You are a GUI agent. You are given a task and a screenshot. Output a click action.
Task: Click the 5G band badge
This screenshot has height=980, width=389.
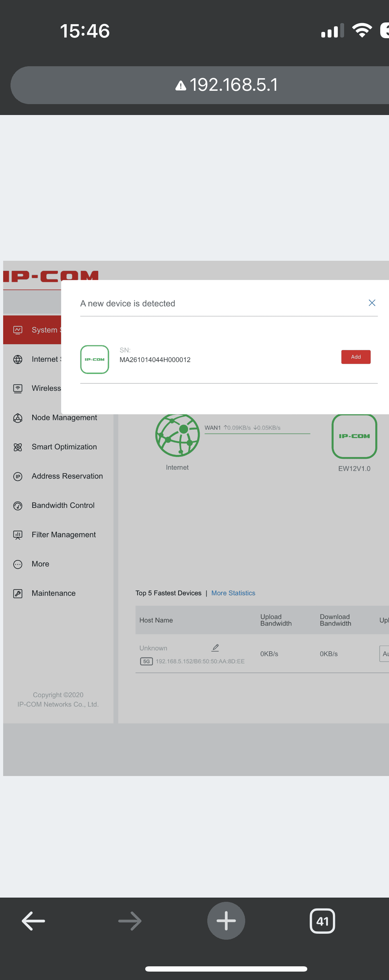point(147,661)
